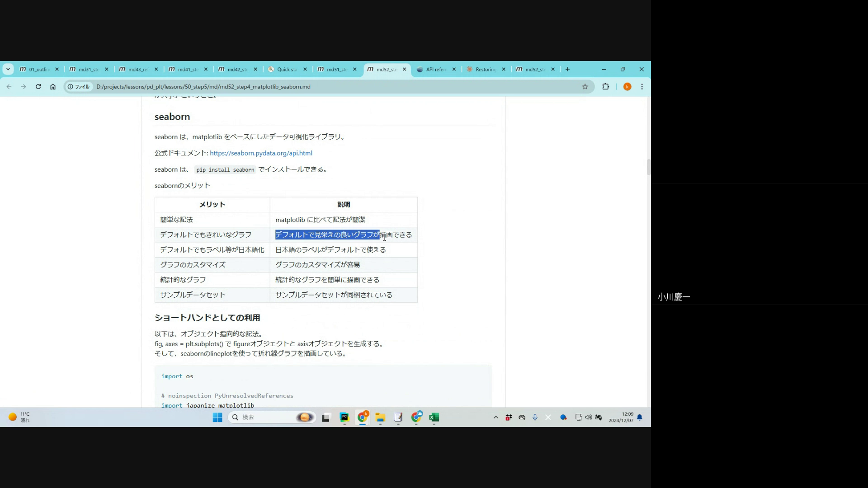The image size is (868, 488).
Task: Open Excel from the taskbar
Action: [434, 418]
